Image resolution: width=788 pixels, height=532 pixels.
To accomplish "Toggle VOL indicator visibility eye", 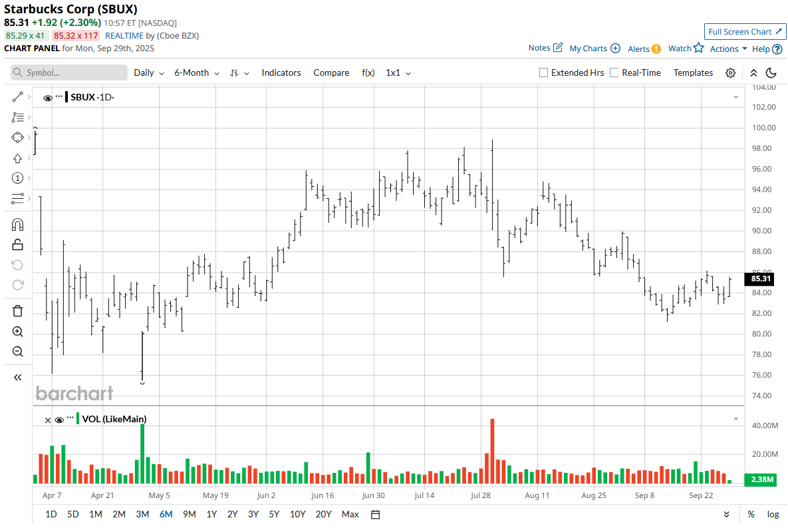I will pyautogui.click(x=59, y=420).
